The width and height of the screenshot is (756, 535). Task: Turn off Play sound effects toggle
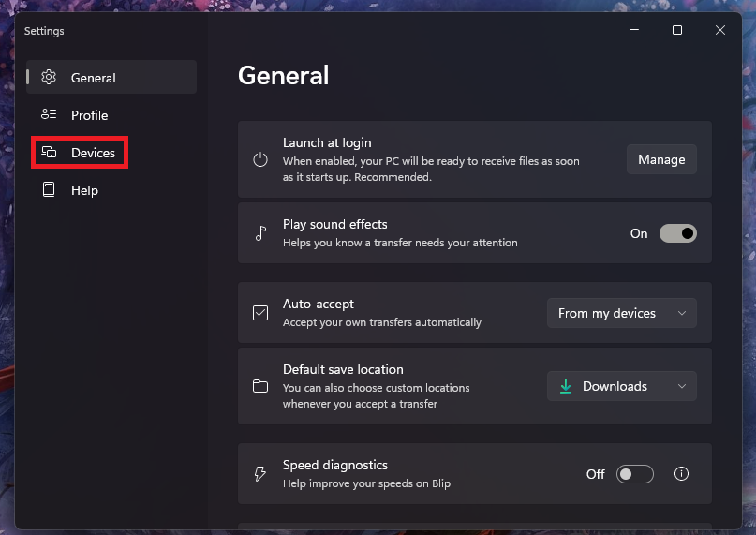677,233
